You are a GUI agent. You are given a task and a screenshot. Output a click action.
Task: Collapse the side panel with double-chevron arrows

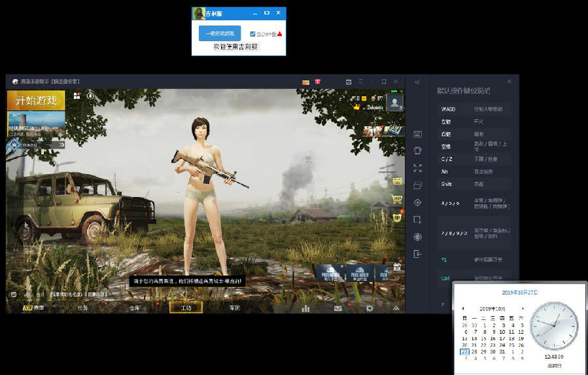tap(417, 81)
